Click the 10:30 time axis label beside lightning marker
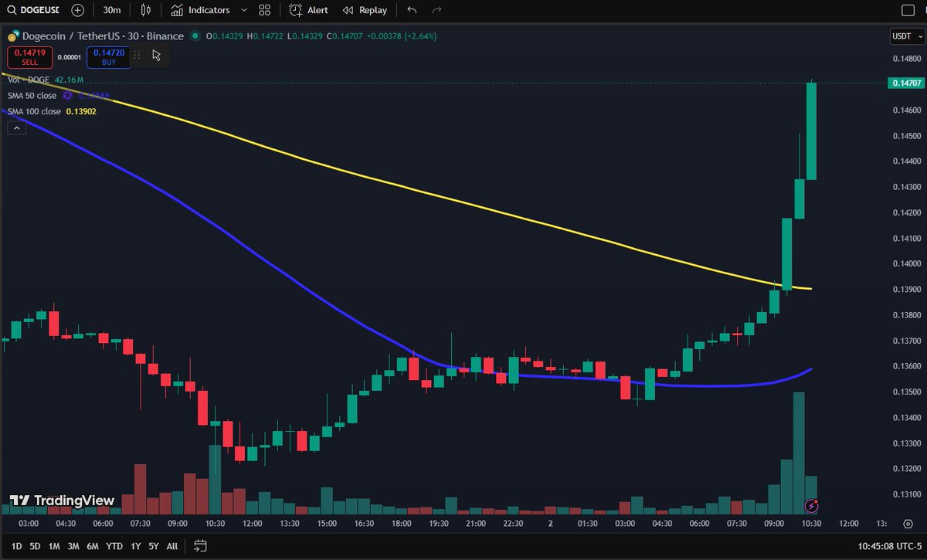Image resolution: width=927 pixels, height=560 pixels. [x=811, y=523]
